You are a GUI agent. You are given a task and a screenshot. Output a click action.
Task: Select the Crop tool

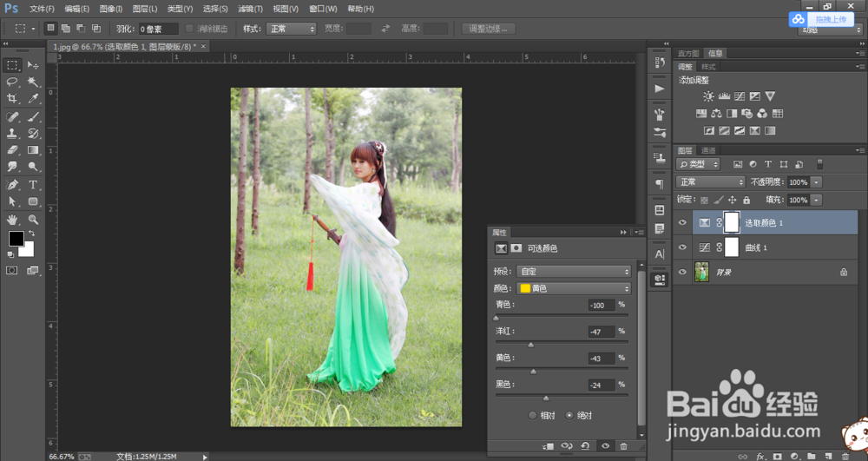(12, 98)
